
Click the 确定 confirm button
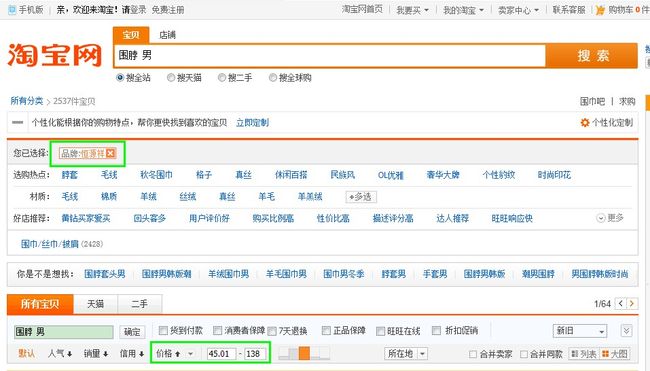[132, 332]
